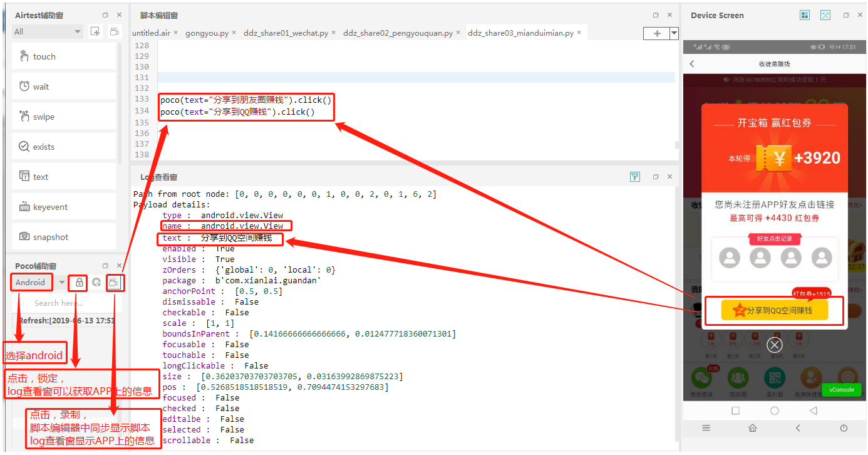The image size is (868, 455).
Task: Select the touch command in Airtest panel
Action: (64, 56)
